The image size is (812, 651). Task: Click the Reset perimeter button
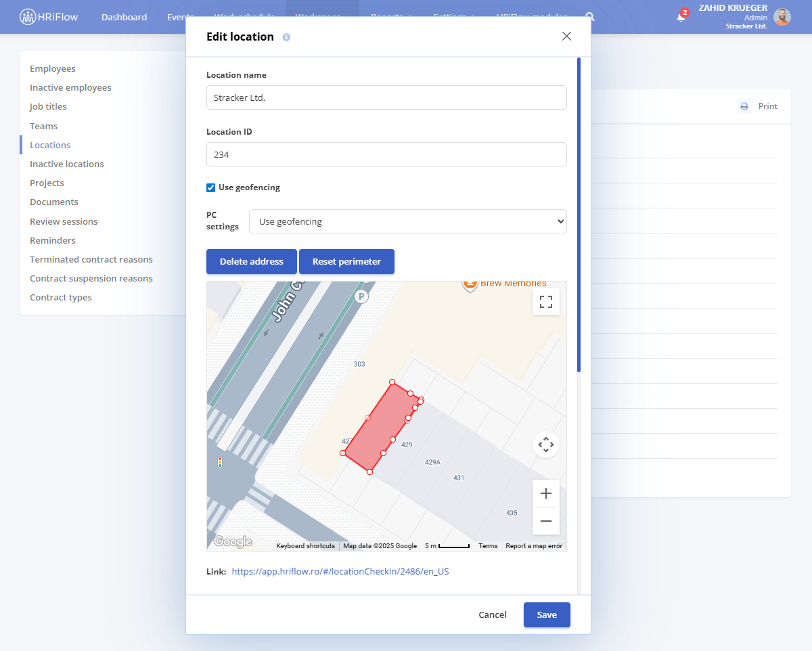[x=346, y=262]
